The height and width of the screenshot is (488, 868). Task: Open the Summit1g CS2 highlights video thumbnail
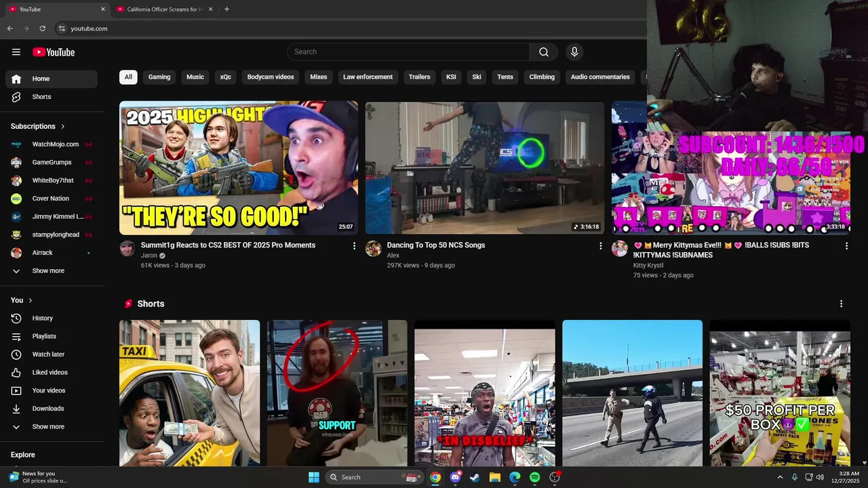point(239,168)
